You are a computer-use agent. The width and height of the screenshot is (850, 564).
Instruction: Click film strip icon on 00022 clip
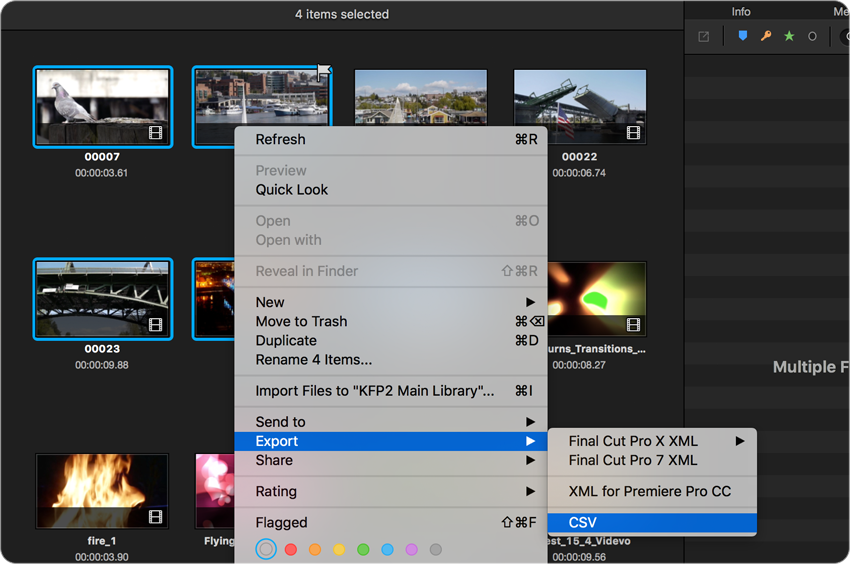click(633, 133)
